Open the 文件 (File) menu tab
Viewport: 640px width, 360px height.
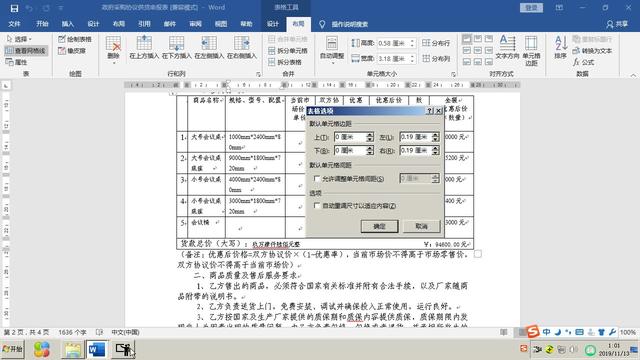click(14, 24)
